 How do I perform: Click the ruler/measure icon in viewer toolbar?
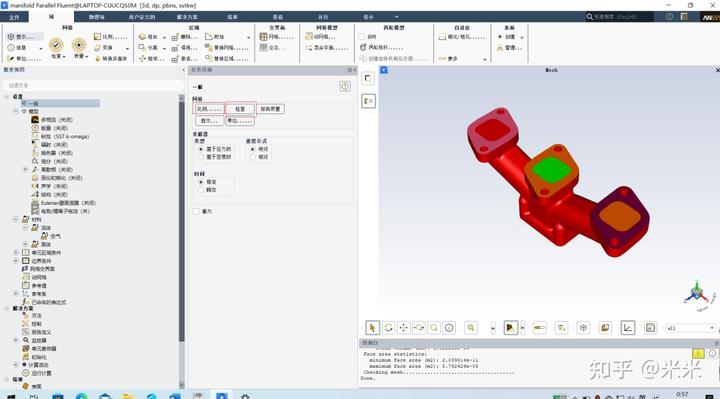pos(539,328)
